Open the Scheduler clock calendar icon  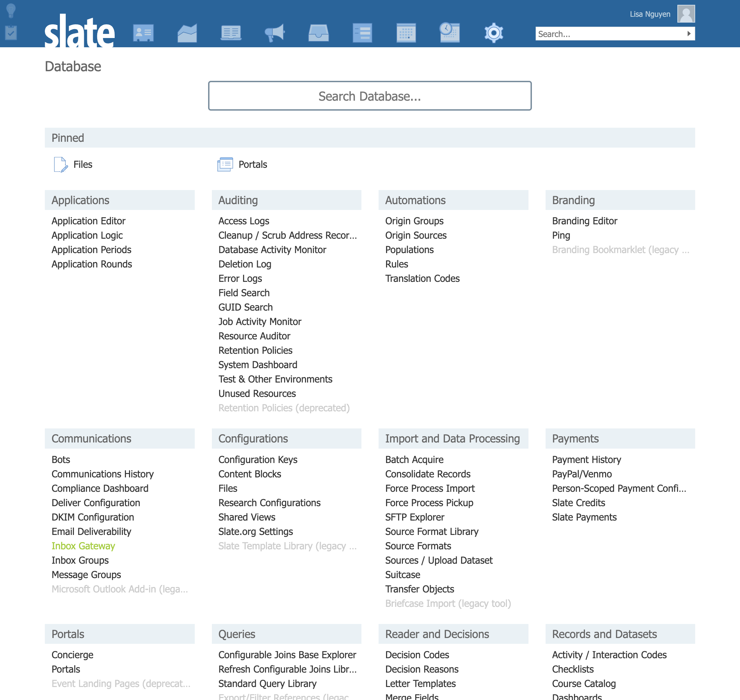(x=450, y=33)
